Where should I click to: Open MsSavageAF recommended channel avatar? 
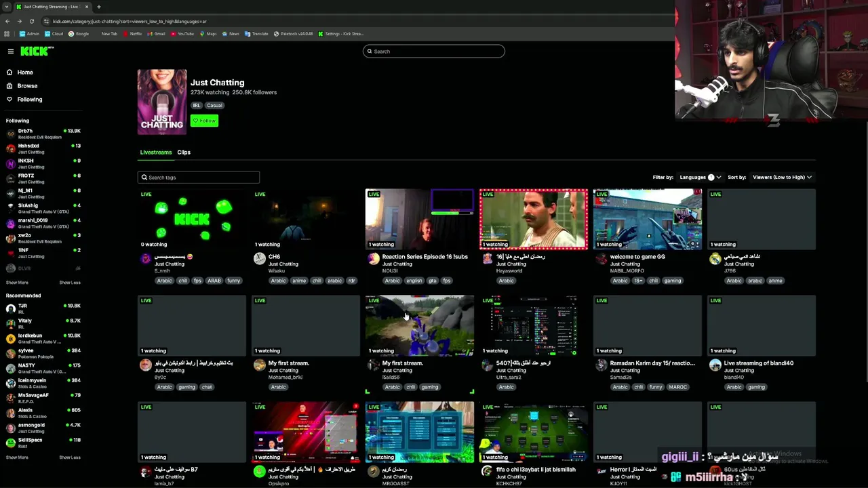[10, 398]
